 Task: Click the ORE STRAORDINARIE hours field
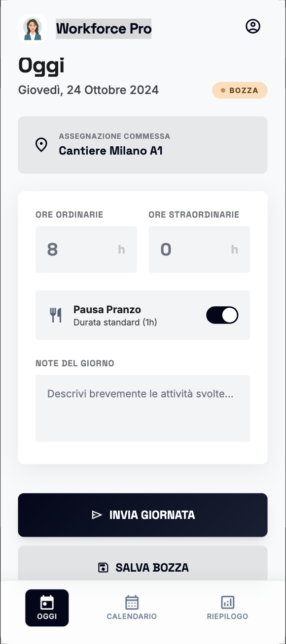click(x=199, y=249)
